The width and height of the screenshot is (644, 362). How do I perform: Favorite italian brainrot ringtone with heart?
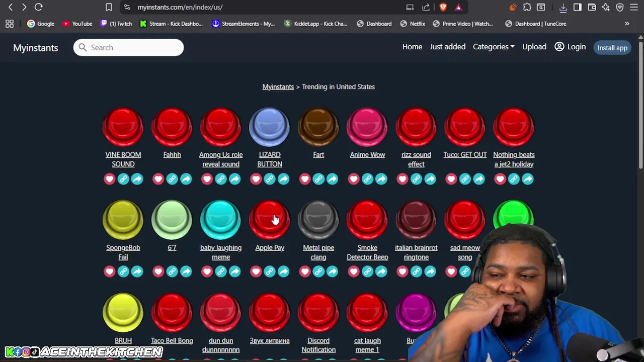(x=402, y=271)
